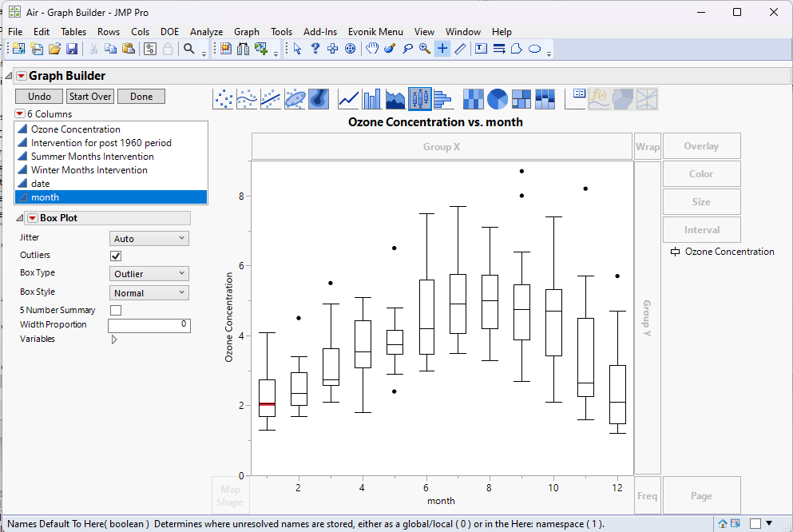Toggle the checkbox in the status bar corner
The height and width of the screenshot is (532, 793).
(755, 524)
